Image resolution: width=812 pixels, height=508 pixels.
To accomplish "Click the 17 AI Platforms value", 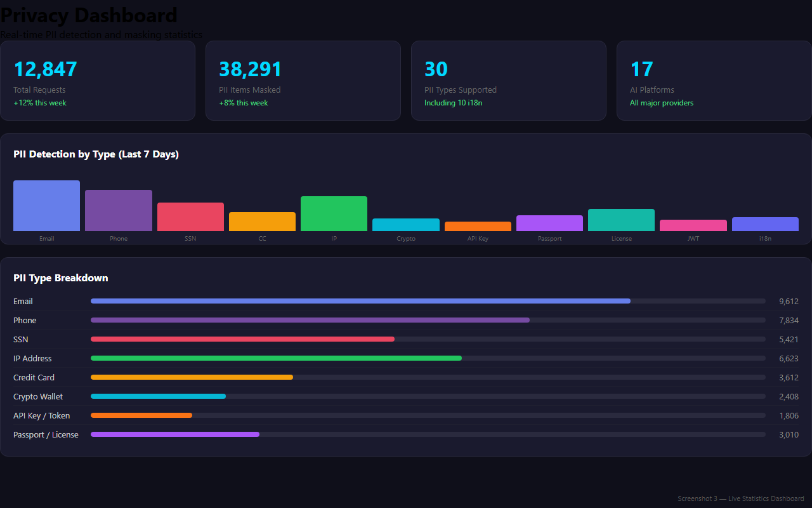I will tap(641, 69).
